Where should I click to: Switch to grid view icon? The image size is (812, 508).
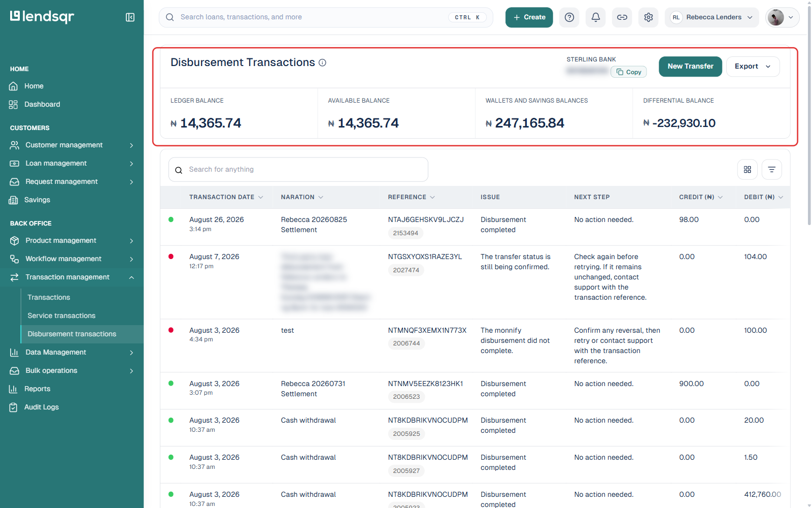click(748, 170)
